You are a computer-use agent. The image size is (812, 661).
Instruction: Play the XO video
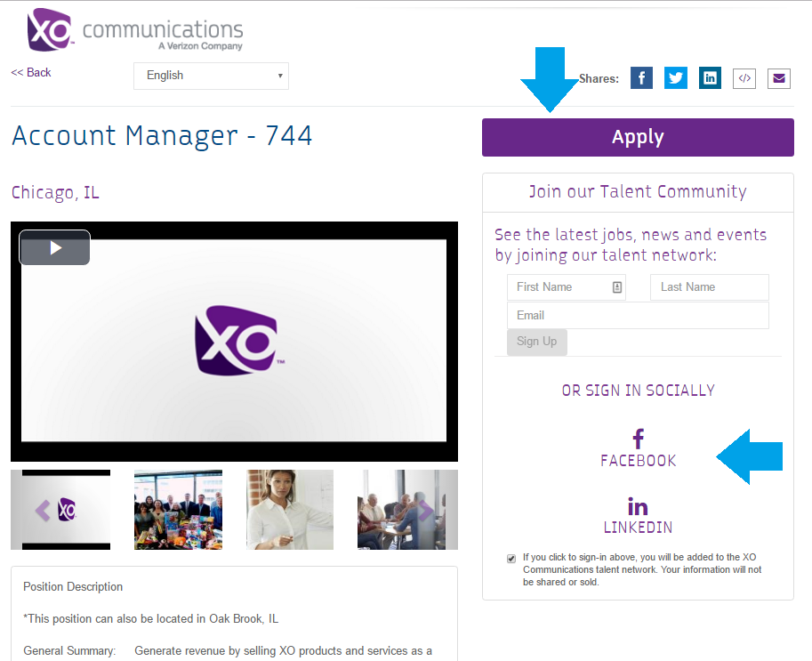[55, 247]
